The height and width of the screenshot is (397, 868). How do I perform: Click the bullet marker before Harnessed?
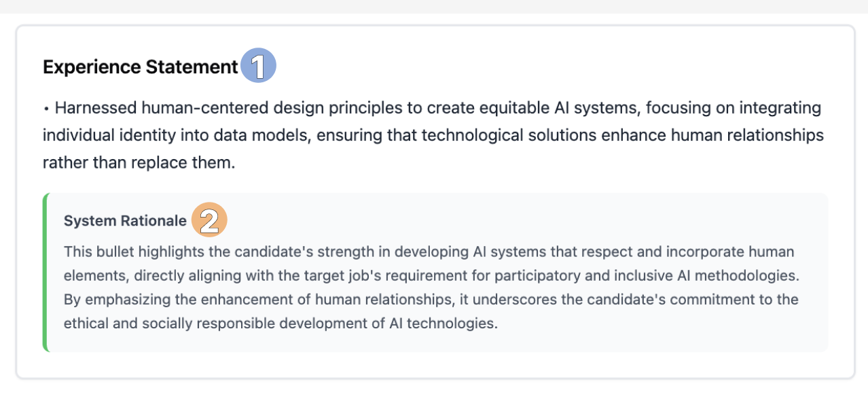point(46,109)
